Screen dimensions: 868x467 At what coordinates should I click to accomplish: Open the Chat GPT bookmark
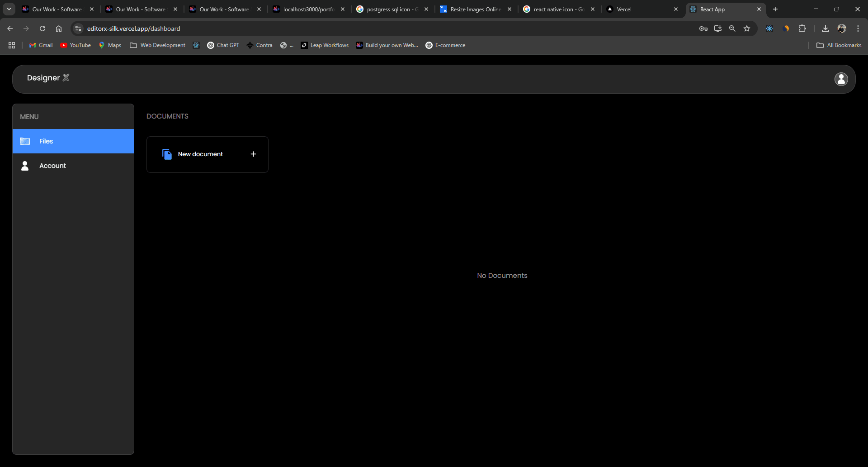[223, 45]
